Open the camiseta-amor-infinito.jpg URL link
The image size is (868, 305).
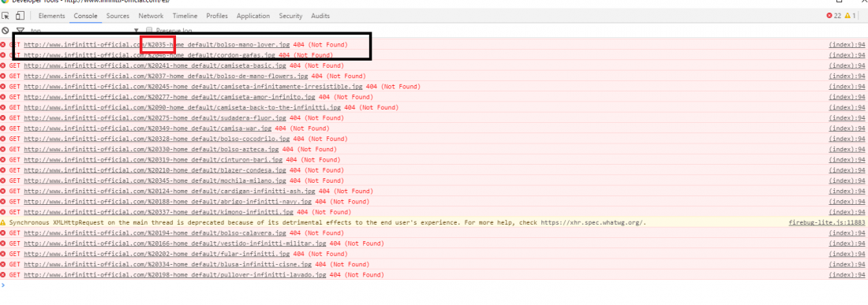click(170, 97)
